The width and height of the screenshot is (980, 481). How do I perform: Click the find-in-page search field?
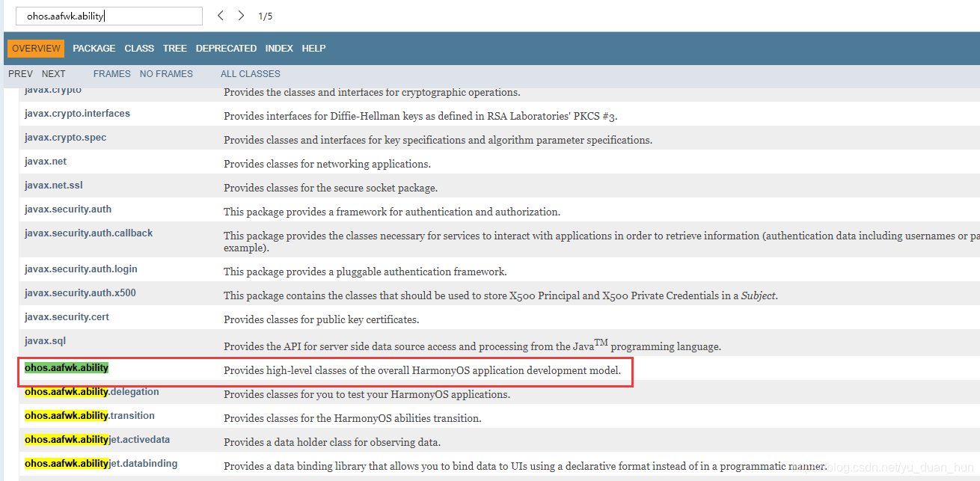(109, 16)
